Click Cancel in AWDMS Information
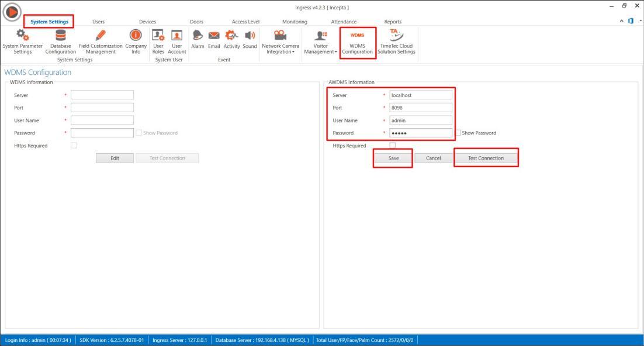Image resolution: width=644 pixels, height=346 pixels. (x=433, y=158)
